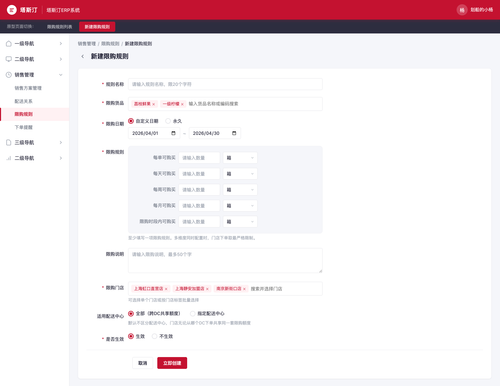This screenshot has height=386, width=500.
Task: Click the document icon beside 三级导航
Action: 9,142
